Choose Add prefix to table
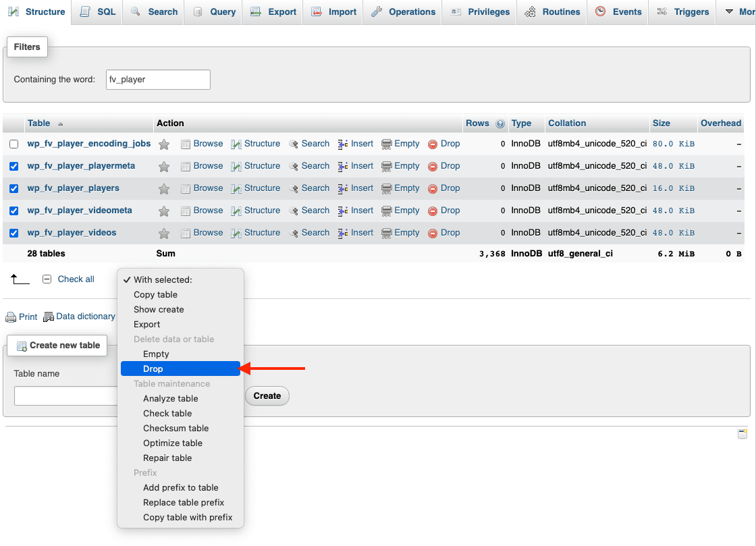Viewport: 756px width, 546px height. (x=180, y=488)
